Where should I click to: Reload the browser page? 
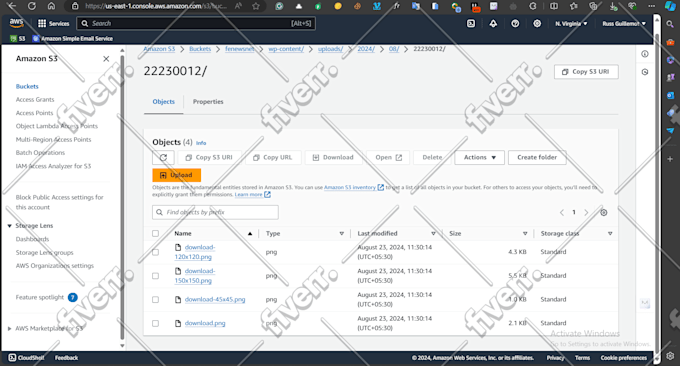pos(32,6)
